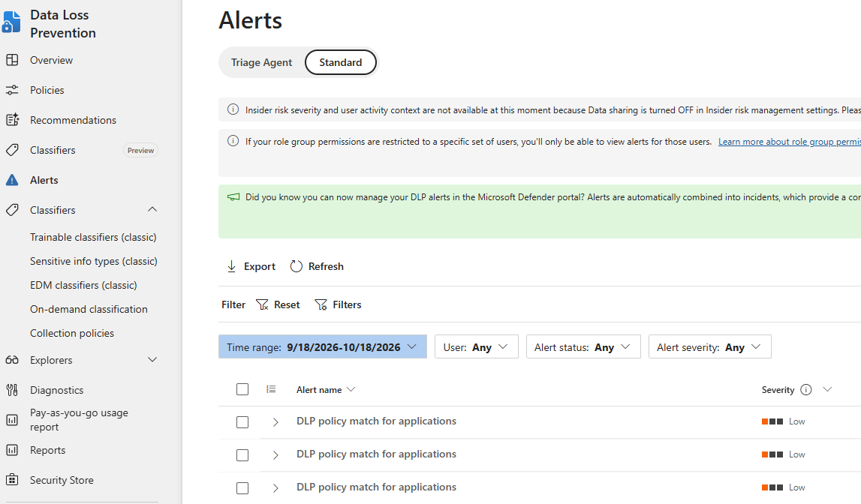The image size is (861, 504).
Task: Click the Alerts page heading
Action: tap(251, 20)
